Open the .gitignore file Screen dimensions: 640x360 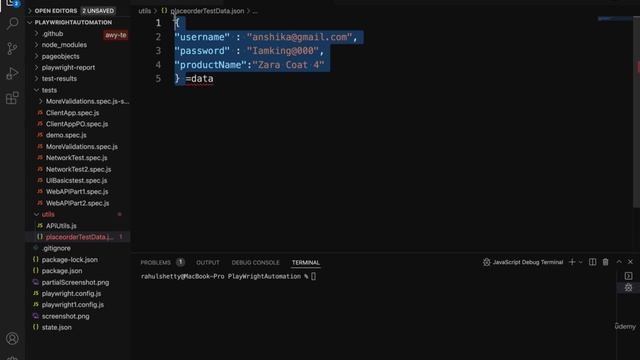(x=56, y=248)
